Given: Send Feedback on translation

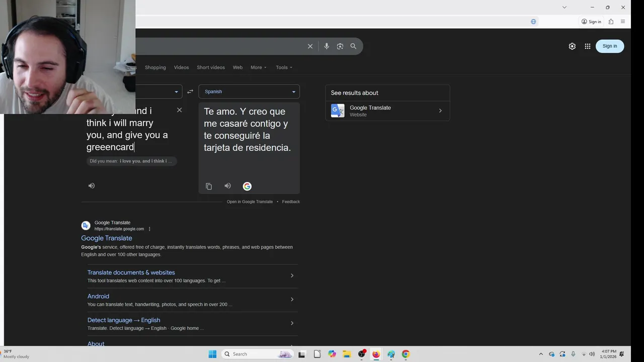Looking at the screenshot, I should click(291, 202).
